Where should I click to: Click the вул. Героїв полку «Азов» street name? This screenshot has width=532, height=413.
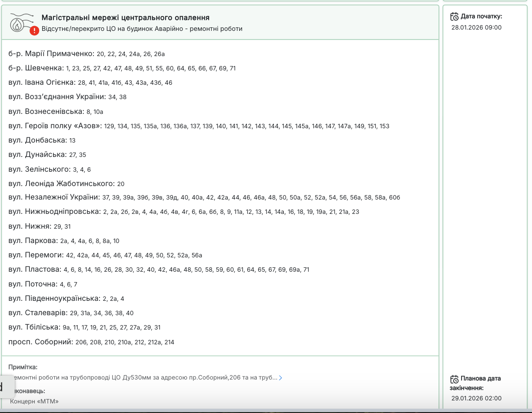coord(55,126)
